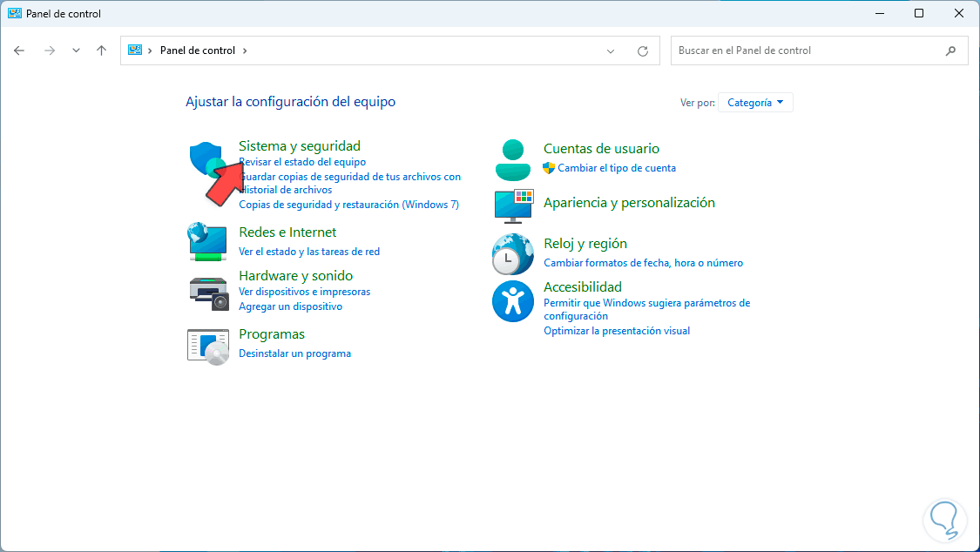Click the Ajustar la configuración del equipo heading
Image resolution: width=980 pixels, height=552 pixels.
point(291,102)
